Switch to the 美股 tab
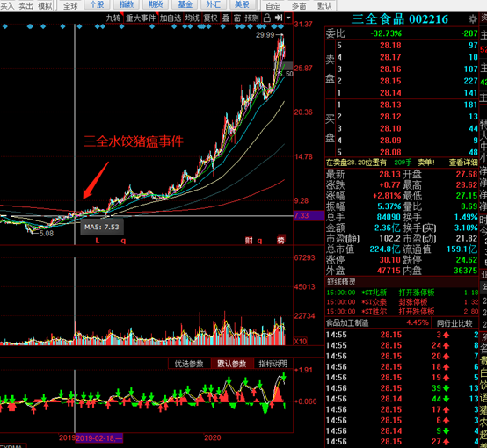The image size is (487, 448). (242, 4)
